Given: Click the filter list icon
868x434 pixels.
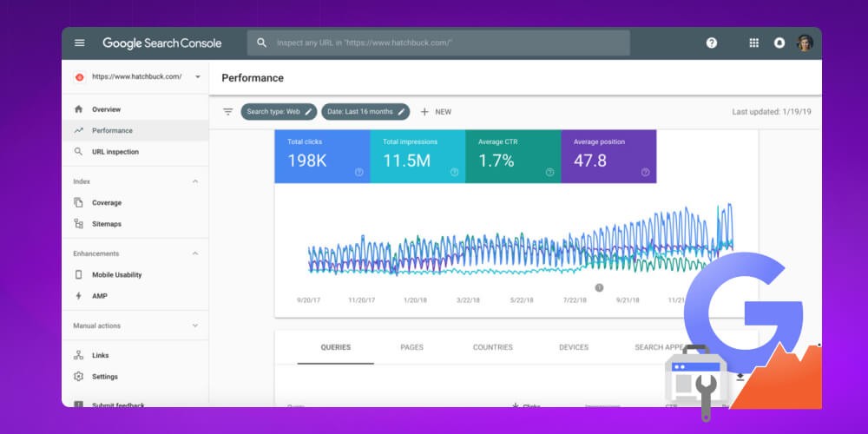Looking at the screenshot, I should pyautogui.click(x=227, y=112).
